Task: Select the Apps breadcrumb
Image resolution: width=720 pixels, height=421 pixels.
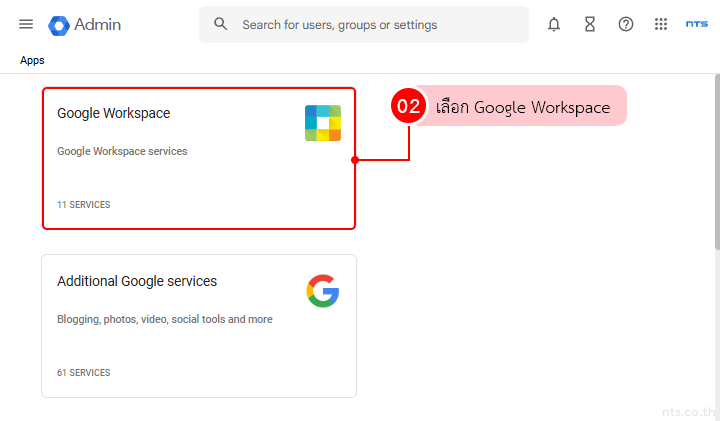Action: click(32, 60)
